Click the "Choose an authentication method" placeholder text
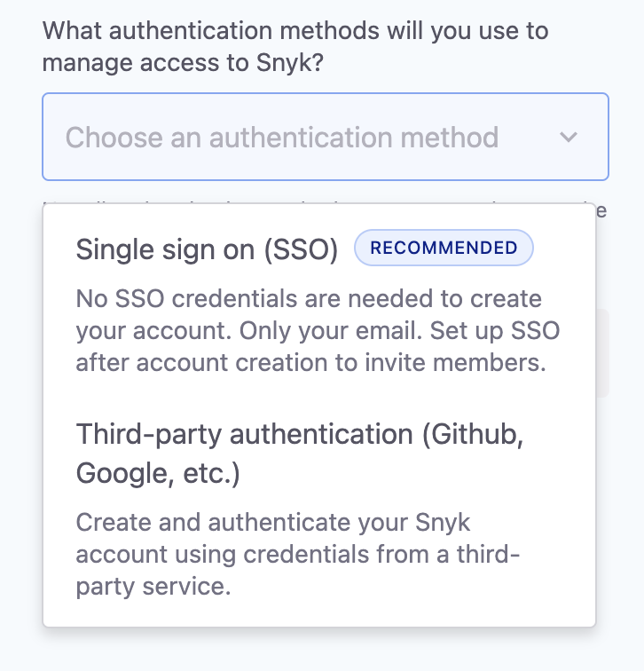This screenshot has width=644, height=671. 282,138
